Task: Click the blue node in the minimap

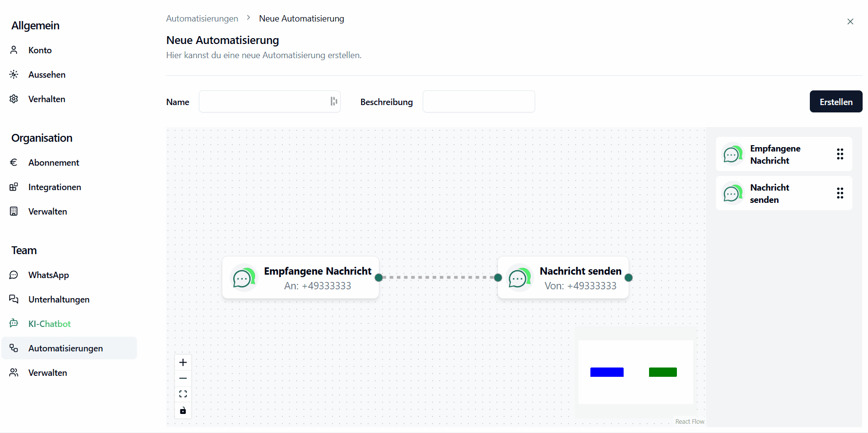Action: [607, 372]
